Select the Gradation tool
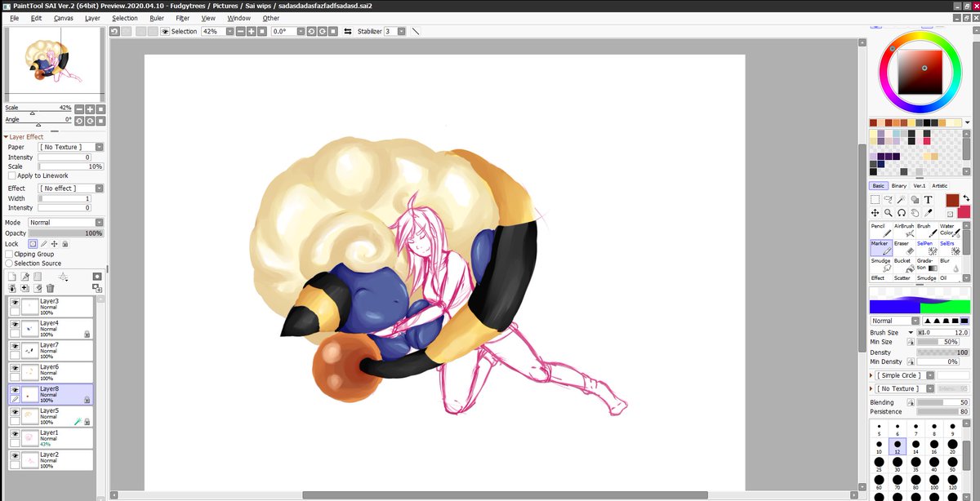The image size is (980, 501). (x=926, y=265)
